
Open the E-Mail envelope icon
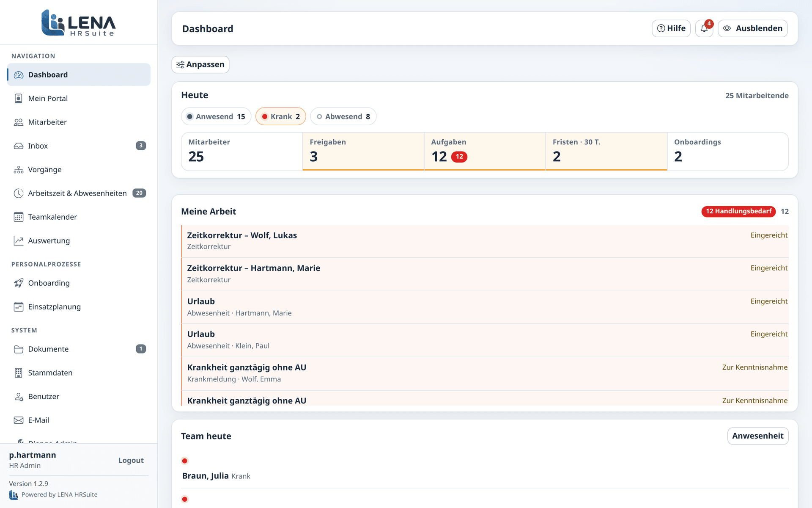[x=19, y=420]
